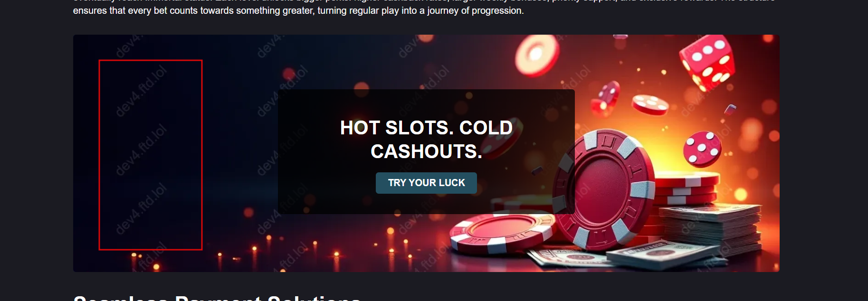
Task: Click the TRY YOUR LUCK button
Action: (426, 183)
